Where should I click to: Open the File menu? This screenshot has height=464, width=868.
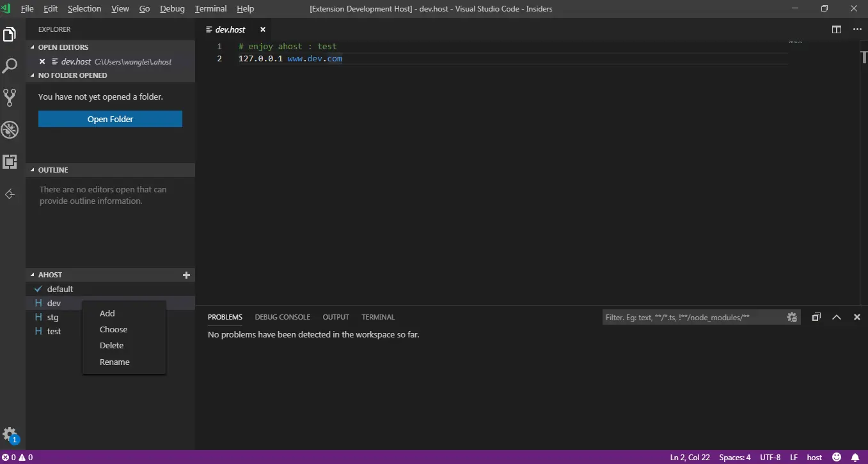coord(28,9)
